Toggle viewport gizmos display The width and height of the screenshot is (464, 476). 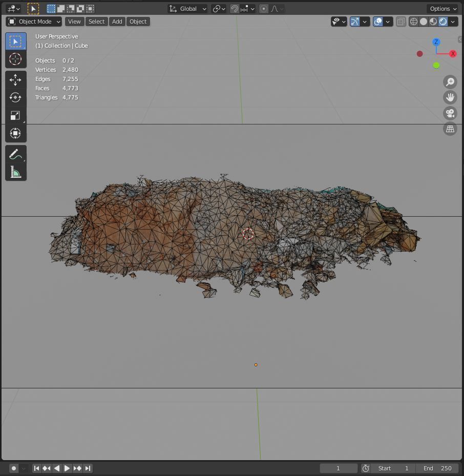click(x=355, y=22)
